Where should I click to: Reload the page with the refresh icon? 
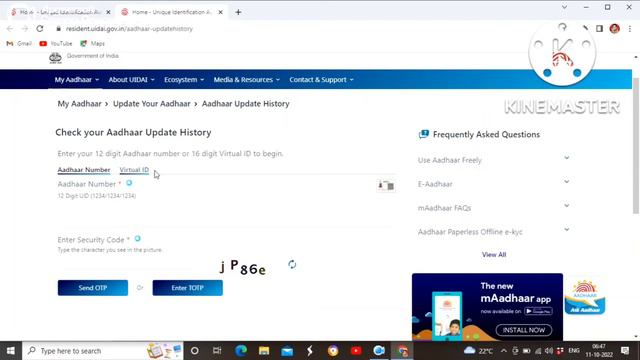point(40,29)
